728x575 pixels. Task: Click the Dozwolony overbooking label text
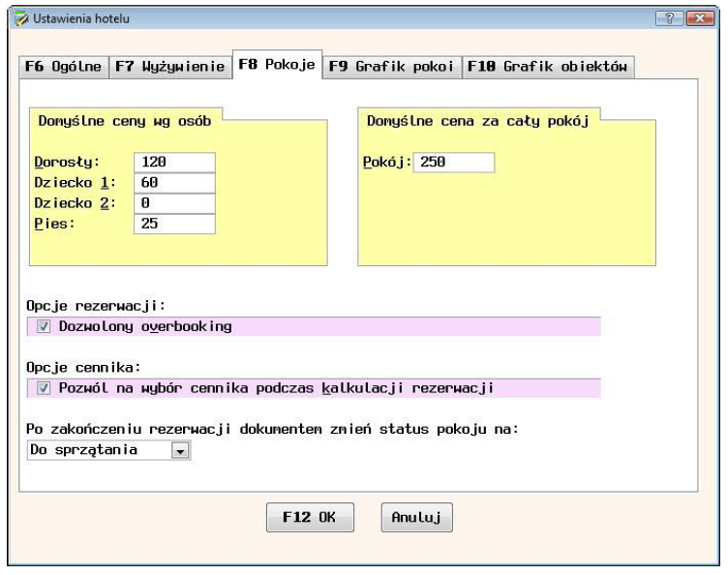[145, 327]
